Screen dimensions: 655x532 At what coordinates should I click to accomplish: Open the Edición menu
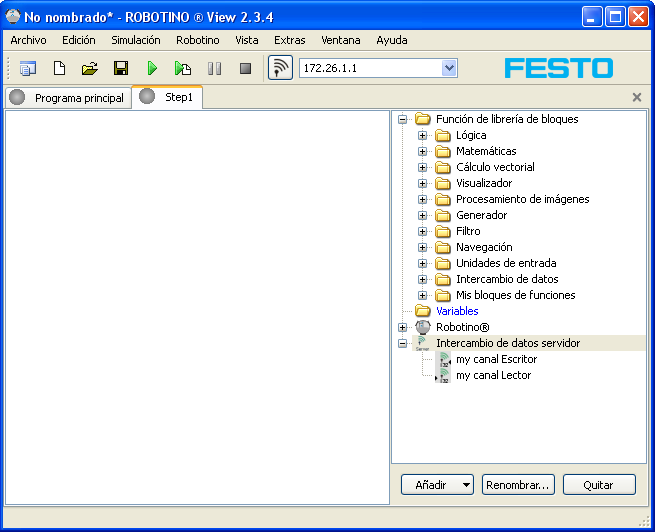click(x=79, y=40)
